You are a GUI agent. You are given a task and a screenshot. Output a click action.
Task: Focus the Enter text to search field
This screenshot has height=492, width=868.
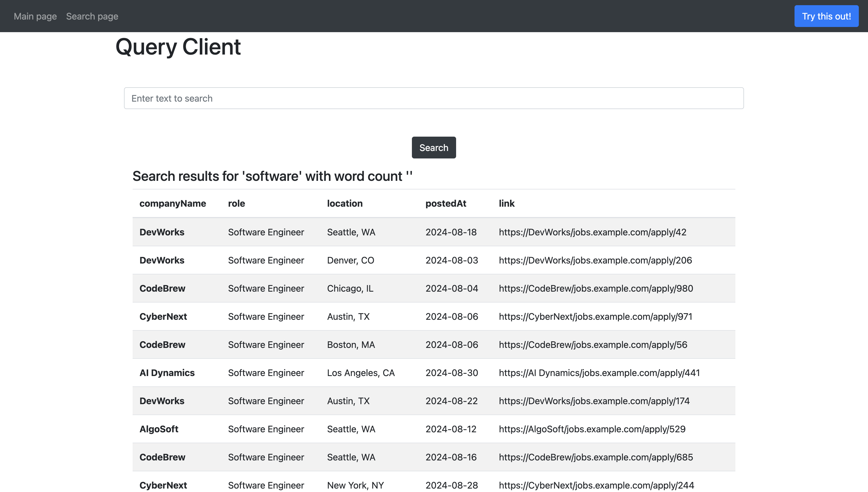click(x=433, y=98)
